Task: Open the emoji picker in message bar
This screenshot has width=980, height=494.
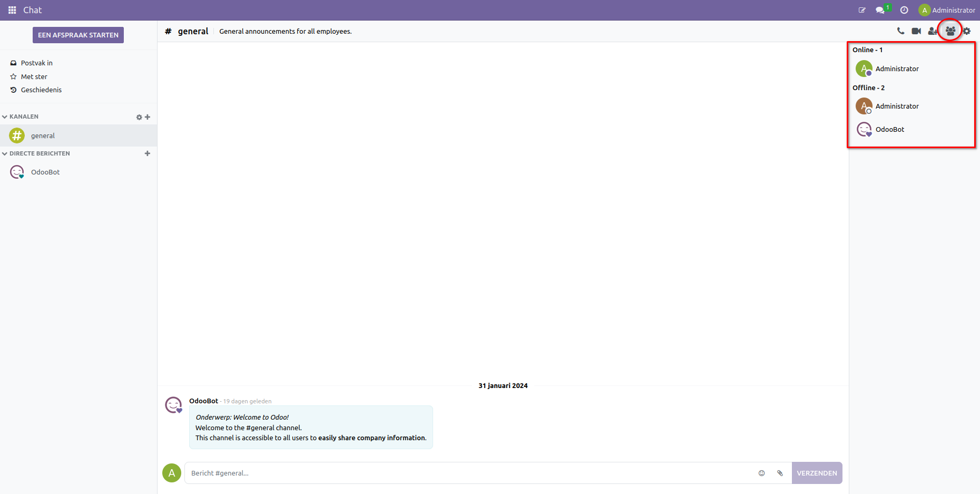Action: coord(761,473)
